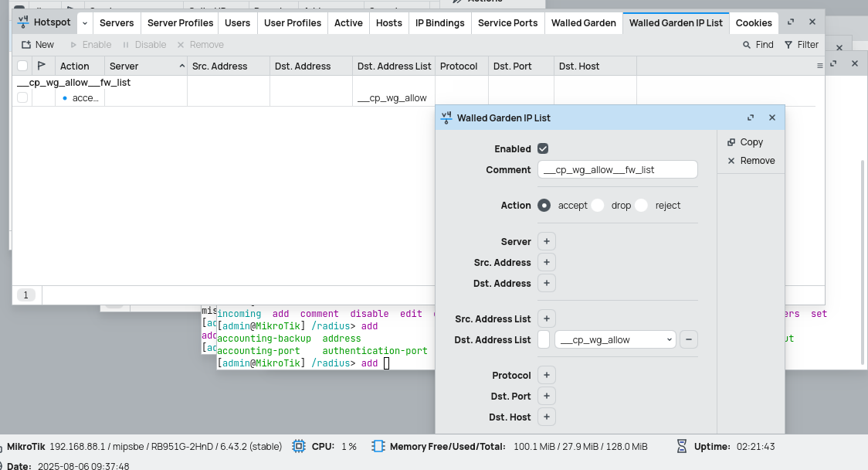Screen dimensions: 868x470
Task: Open the column settings menu icon
Action: [x=819, y=66]
